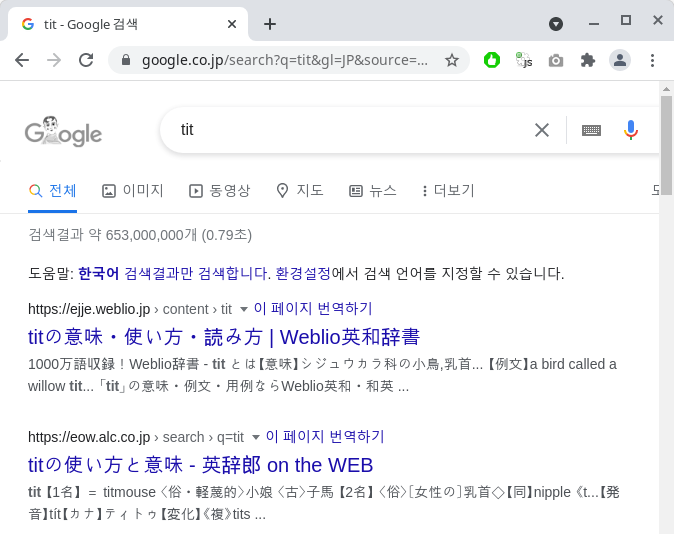Open the green thumbs-up extension

tap(492, 60)
